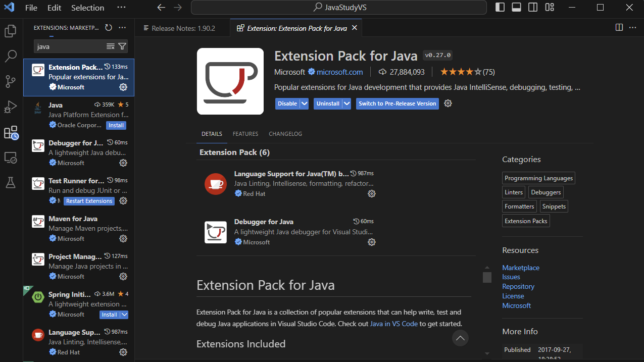This screenshot has height=362, width=644.
Task: Open gear for Project Manager item
Action: (123, 277)
